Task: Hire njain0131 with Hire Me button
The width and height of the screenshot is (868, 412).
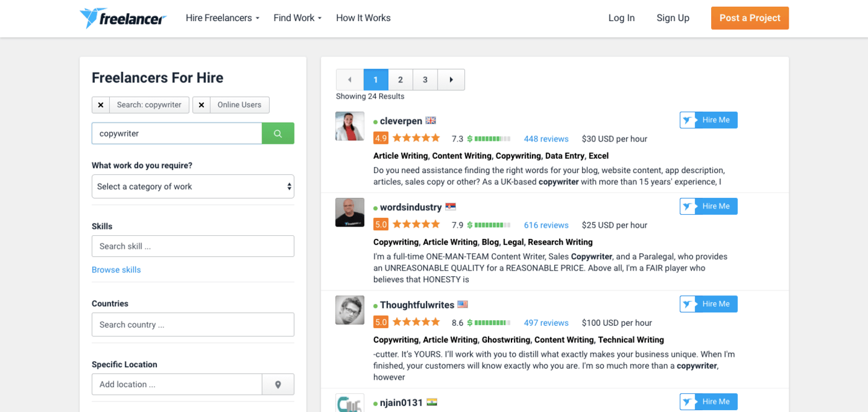Action: coord(709,402)
